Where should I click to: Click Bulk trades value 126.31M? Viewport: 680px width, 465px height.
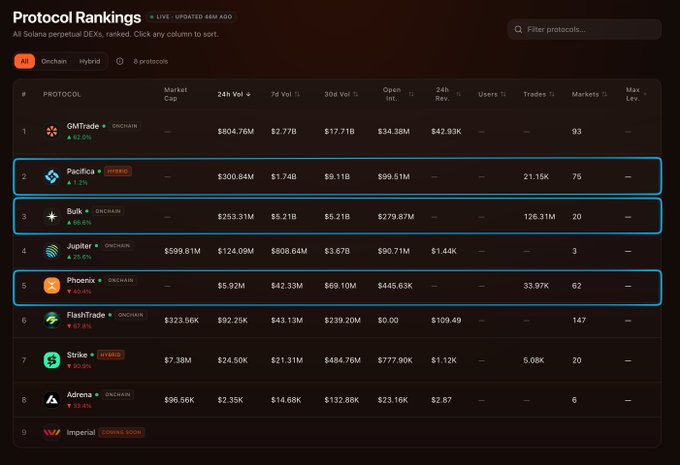coord(539,216)
